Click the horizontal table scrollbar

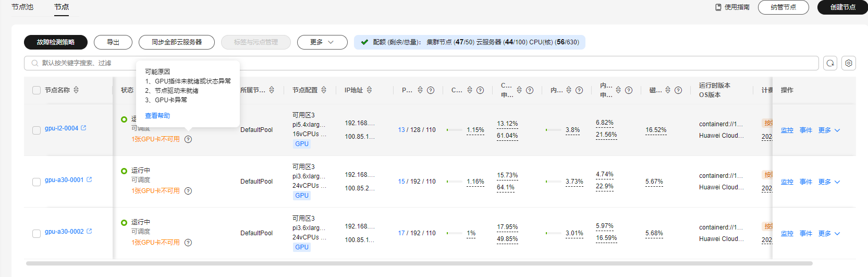419,263
